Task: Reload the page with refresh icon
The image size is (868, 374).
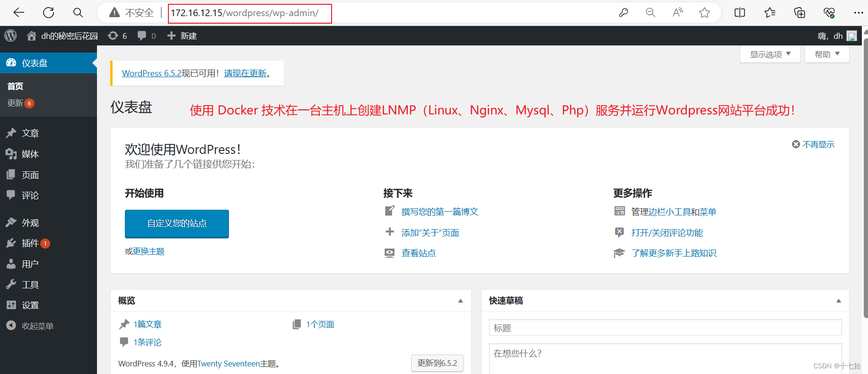Action: 48,13
